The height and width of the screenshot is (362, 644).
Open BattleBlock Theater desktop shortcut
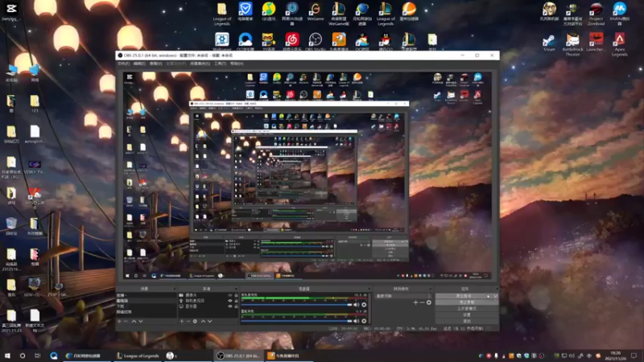pos(572,44)
